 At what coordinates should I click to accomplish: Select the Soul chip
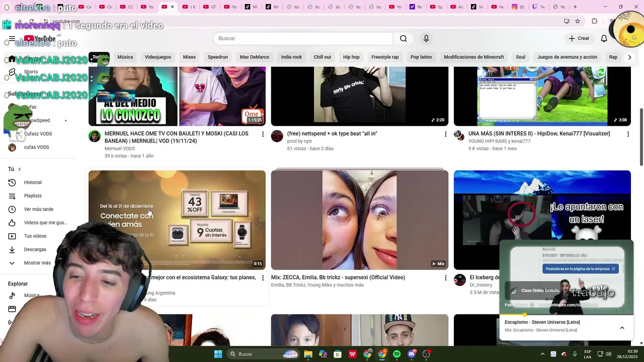(x=521, y=57)
